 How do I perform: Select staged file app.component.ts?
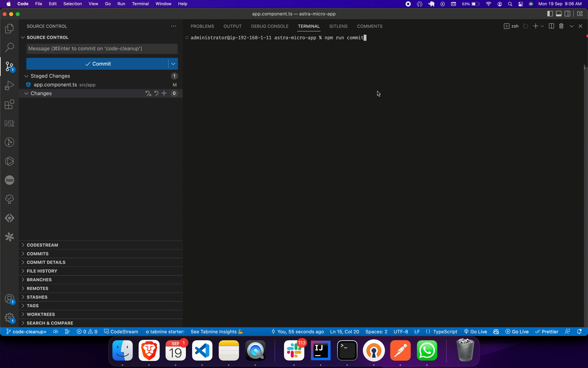click(101, 85)
